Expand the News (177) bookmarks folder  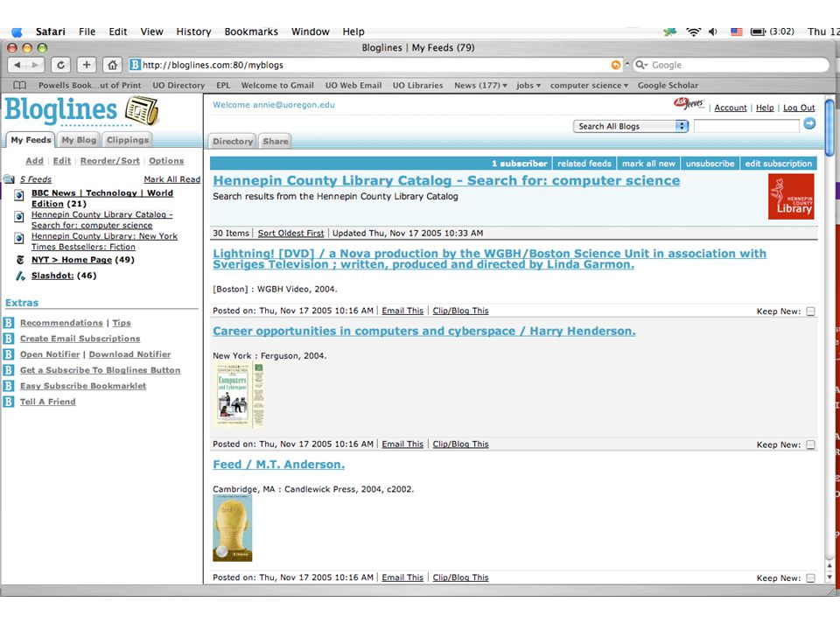(480, 85)
